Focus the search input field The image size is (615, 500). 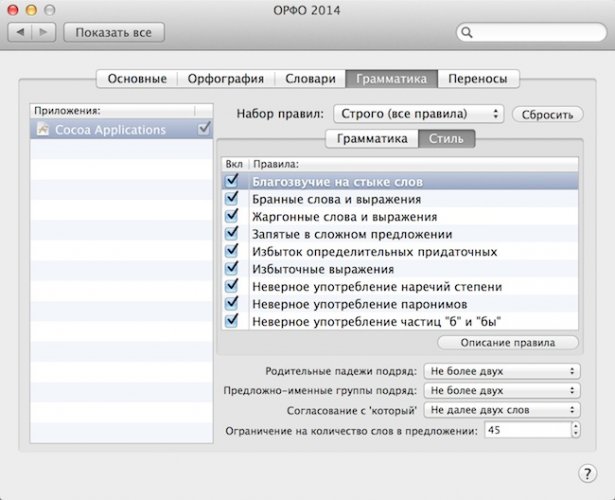tap(531, 33)
